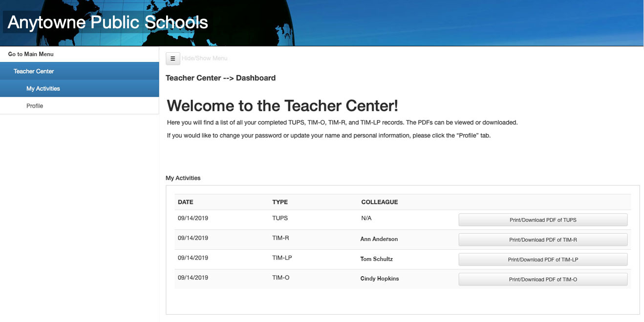Click the My Activities section label

point(183,178)
